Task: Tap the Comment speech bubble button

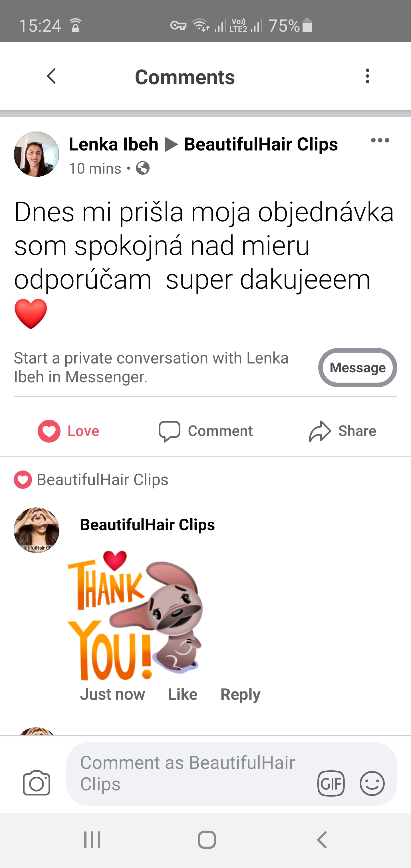Action: [x=205, y=431]
